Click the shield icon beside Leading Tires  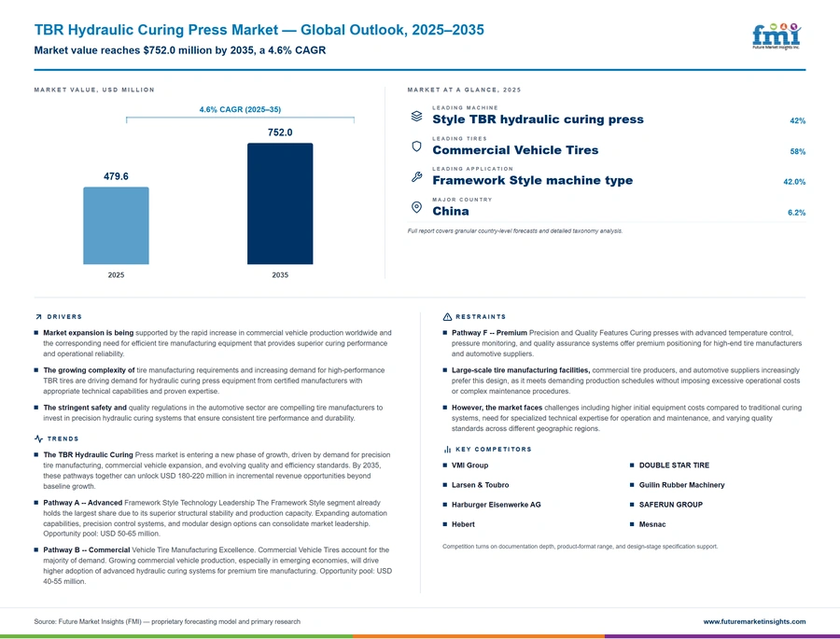pos(416,146)
